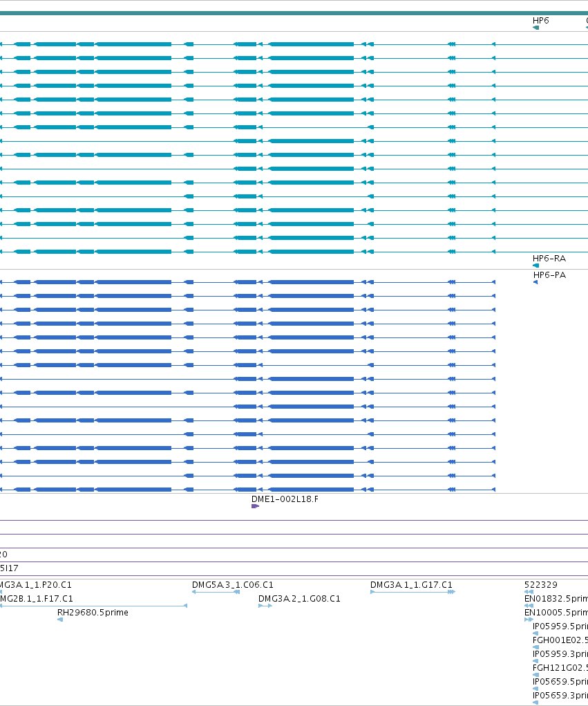This screenshot has height=706, width=588.
Task: Click the HP6-RA transcript arrow glyph
Action: tap(535, 266)
